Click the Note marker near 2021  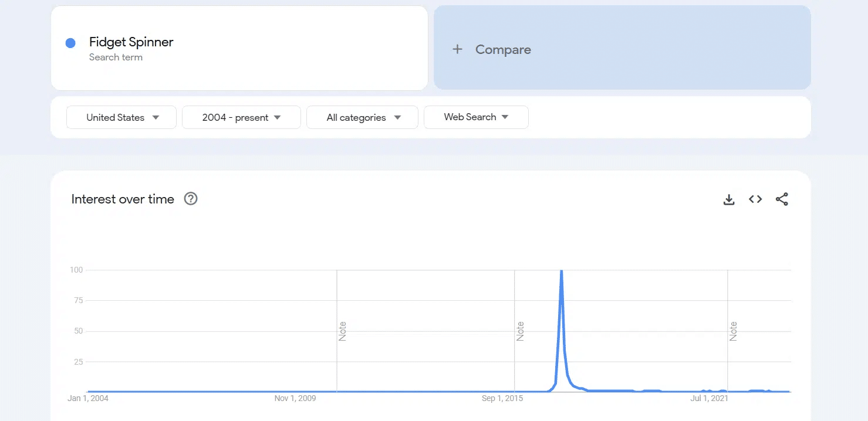[733, 331]
